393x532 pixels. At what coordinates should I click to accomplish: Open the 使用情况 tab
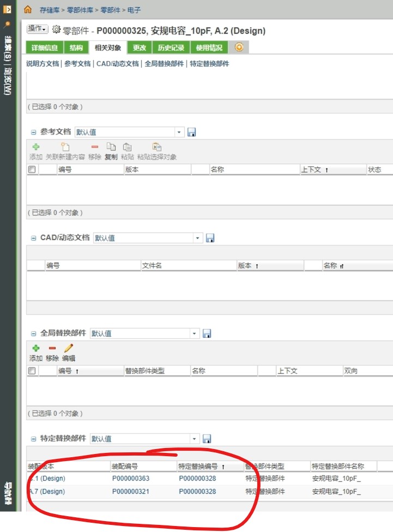coord(209,47)
